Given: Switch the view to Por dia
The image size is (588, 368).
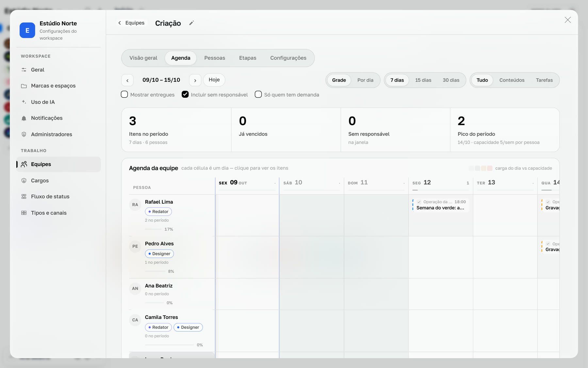Looking at the screenshot, I should tap(365, 80).
